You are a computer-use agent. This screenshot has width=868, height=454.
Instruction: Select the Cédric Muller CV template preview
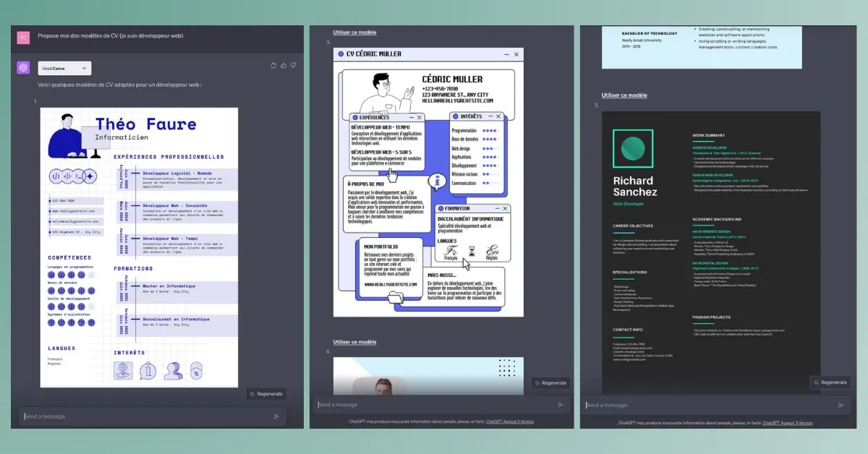point(428,182)
